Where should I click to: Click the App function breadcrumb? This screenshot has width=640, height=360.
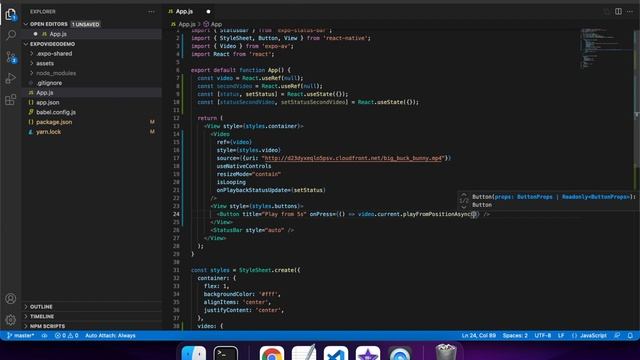coord(216,24)
